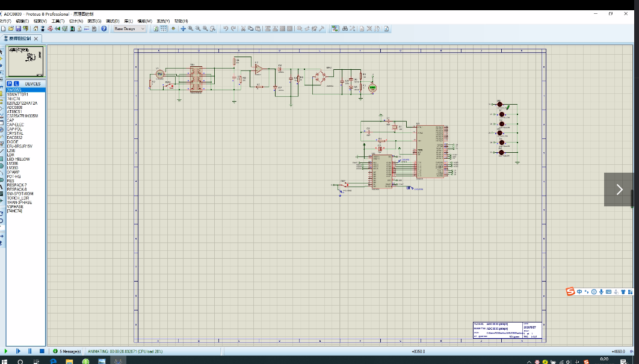Click the binoculars Search and Tag icon
The image size is (639, 364).
(x=345, y=28)
